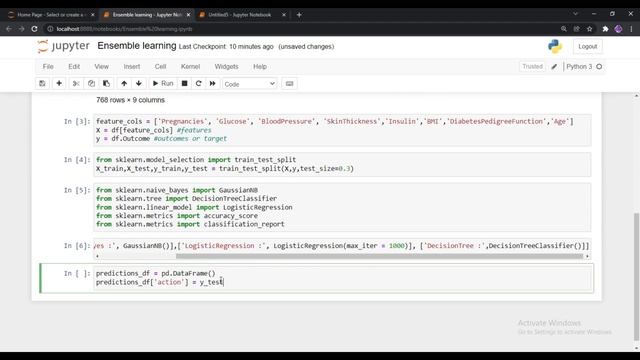Open the Widgets menu
The image size is (640, 360).
pos(227,67)
